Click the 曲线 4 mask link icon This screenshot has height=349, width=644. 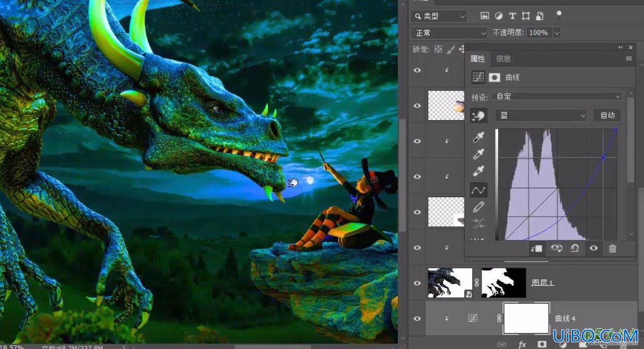(499, 318)
